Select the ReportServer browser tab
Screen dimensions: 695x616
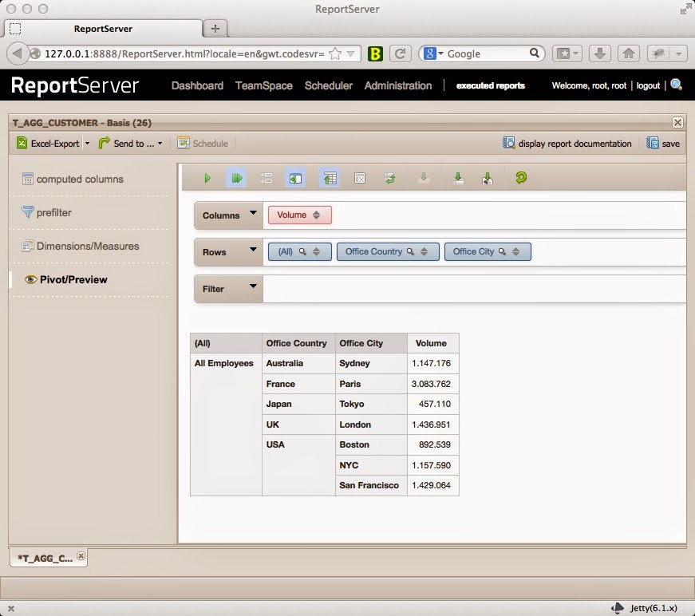(103, 29)
